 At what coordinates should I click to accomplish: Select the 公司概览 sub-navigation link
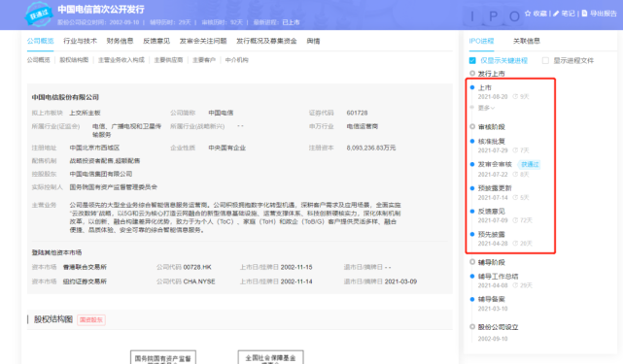(x=39, y=60)
